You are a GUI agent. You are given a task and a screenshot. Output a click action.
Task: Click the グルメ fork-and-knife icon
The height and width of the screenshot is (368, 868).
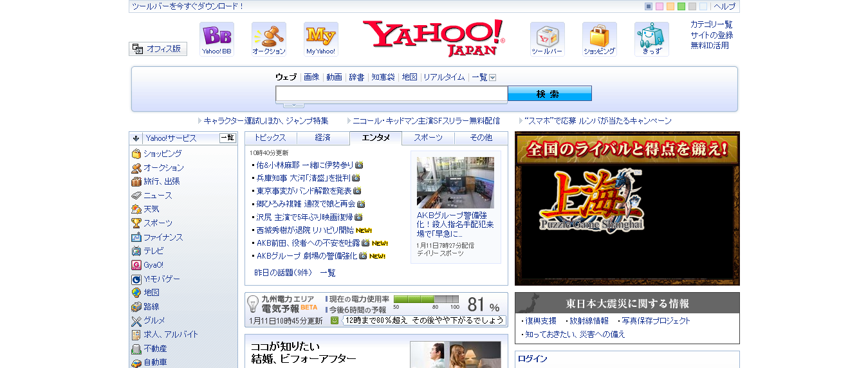(136, 320)
